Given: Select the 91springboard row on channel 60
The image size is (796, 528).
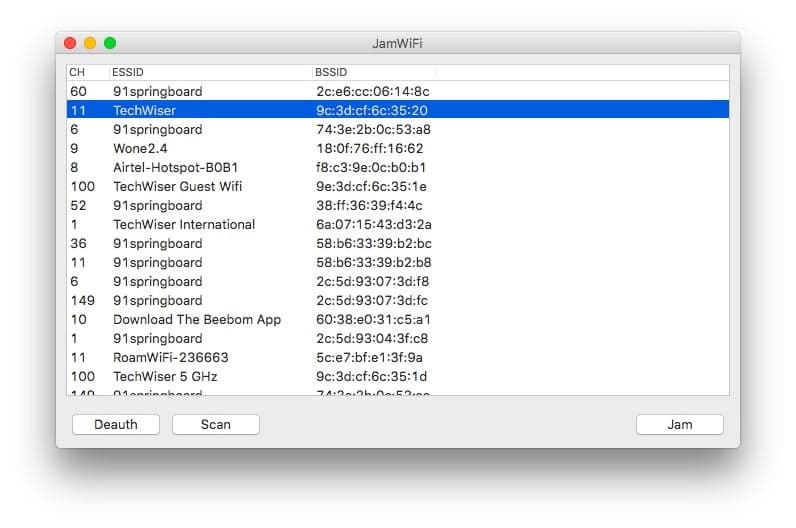Looking at the screenshot, I should pyautogui.click(x=398, y=91).
